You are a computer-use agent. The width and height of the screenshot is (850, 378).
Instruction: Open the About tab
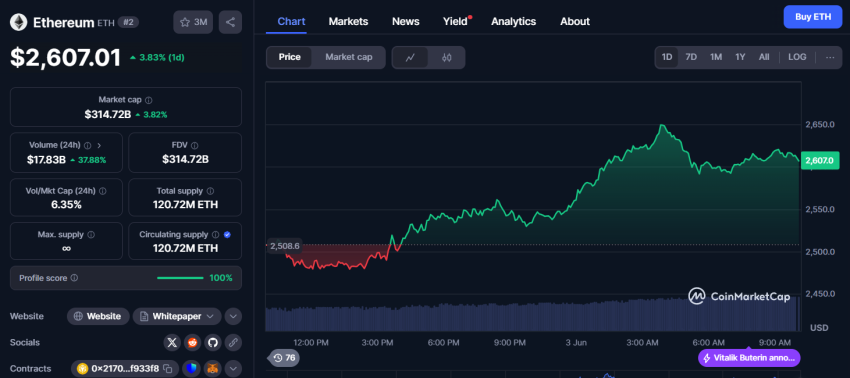[x=575, y=21]
